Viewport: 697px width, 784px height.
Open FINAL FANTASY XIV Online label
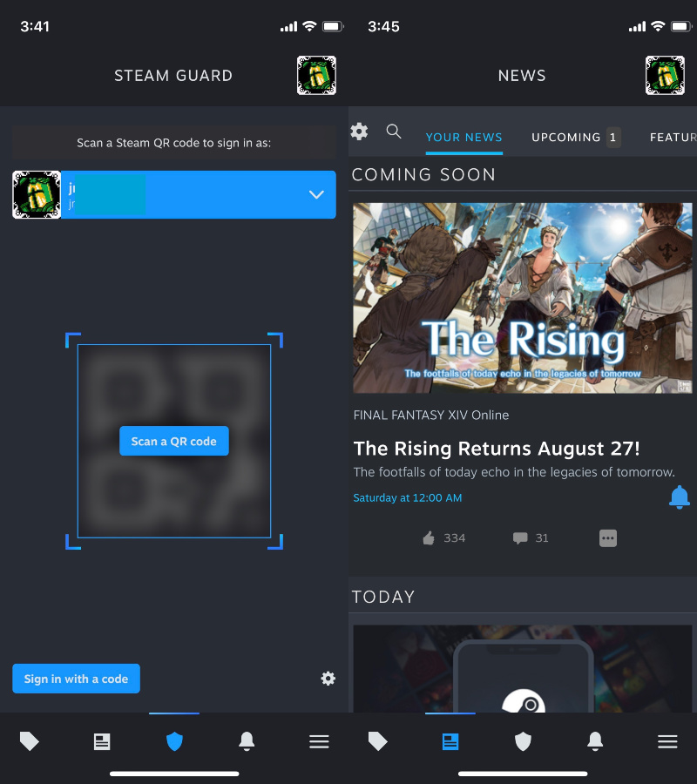[431, 415]
